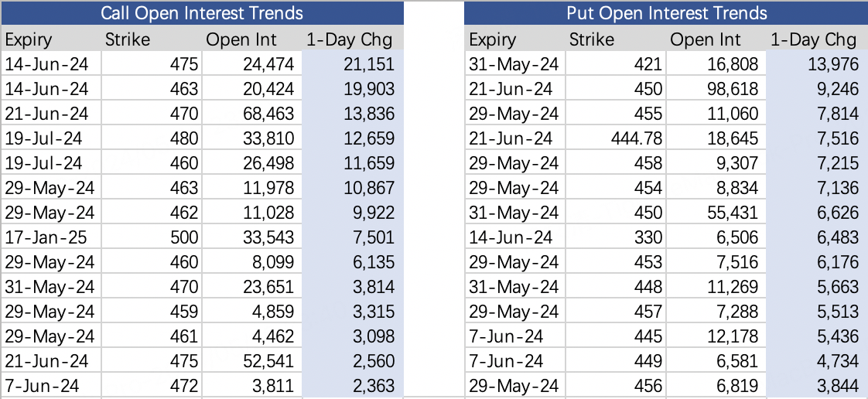The width and height of the screenshot is (868, 399).
Task: Click the put table 1-Day Chg header
Action: click(817, 39)
